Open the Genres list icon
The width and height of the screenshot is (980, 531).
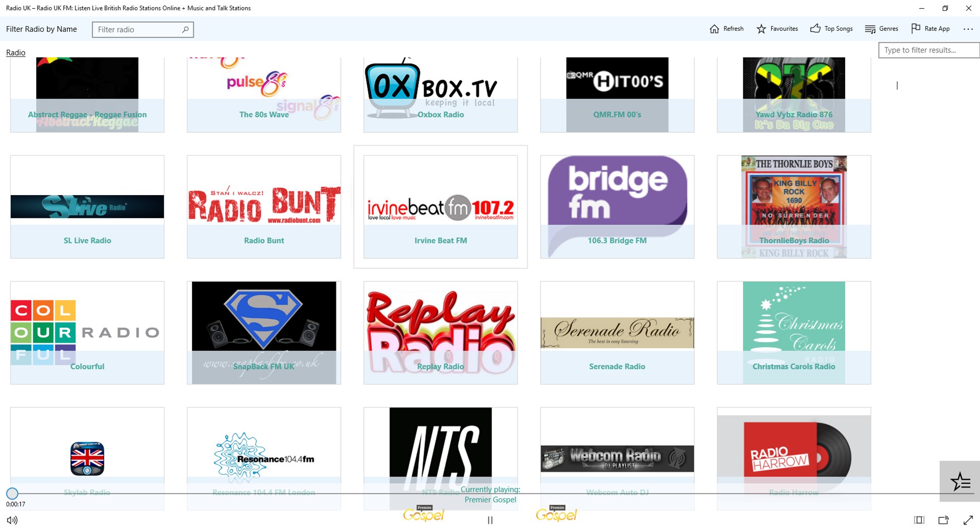[870, 29]
